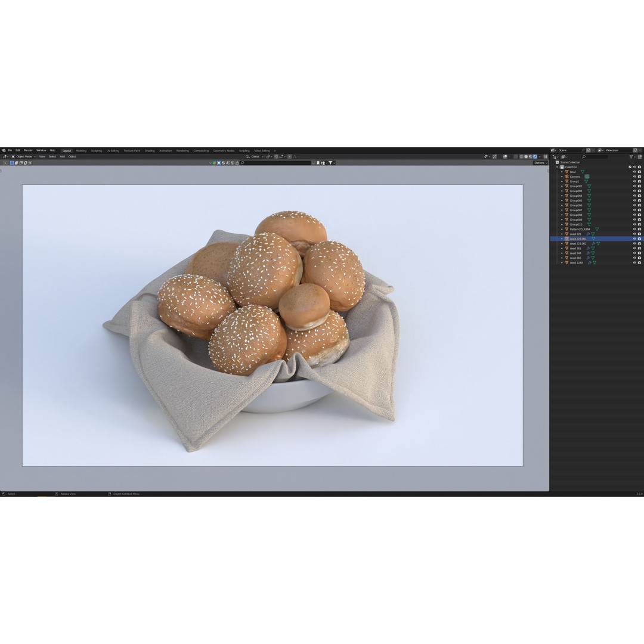This screenshot has width=644, height=644.
Task: Hide the Group005 object in viewport
Action: click(634, 200)
